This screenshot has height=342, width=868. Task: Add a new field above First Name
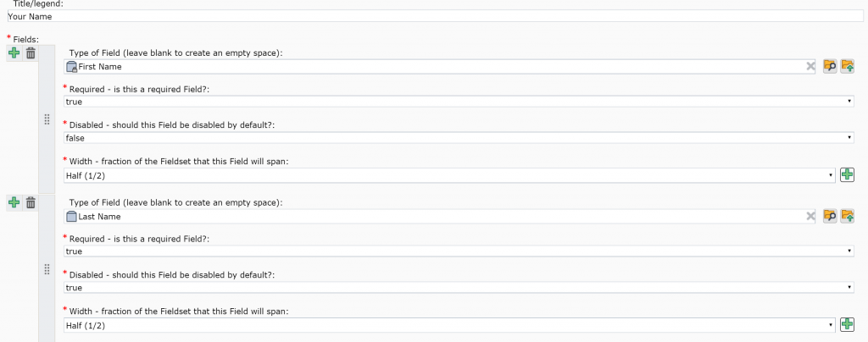[14, 53]
